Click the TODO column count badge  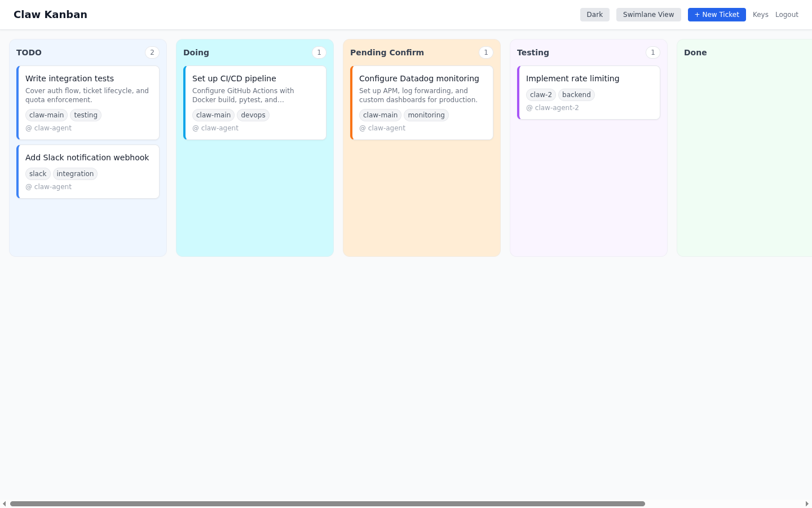pyautogui.click(x=152, y=52)
